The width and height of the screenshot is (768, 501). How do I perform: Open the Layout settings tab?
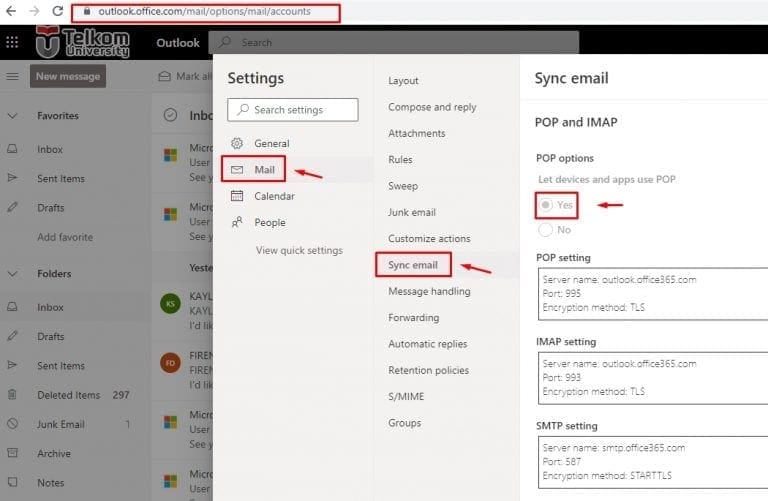click(x=403, y=80)
